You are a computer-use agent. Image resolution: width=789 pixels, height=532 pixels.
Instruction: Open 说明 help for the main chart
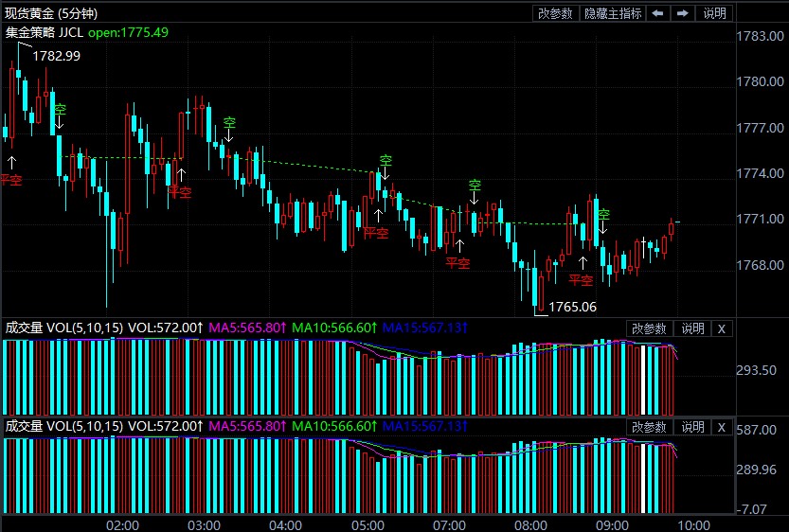click(714, 13)
